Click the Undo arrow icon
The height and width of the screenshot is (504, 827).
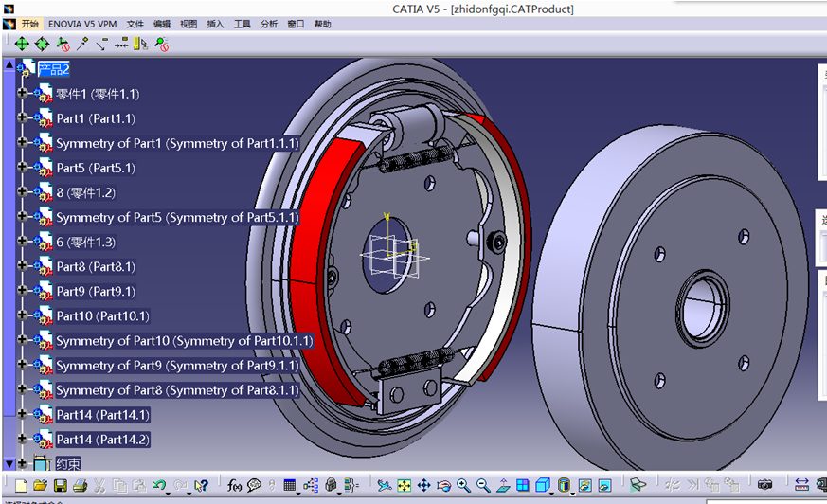coord(159,484)
